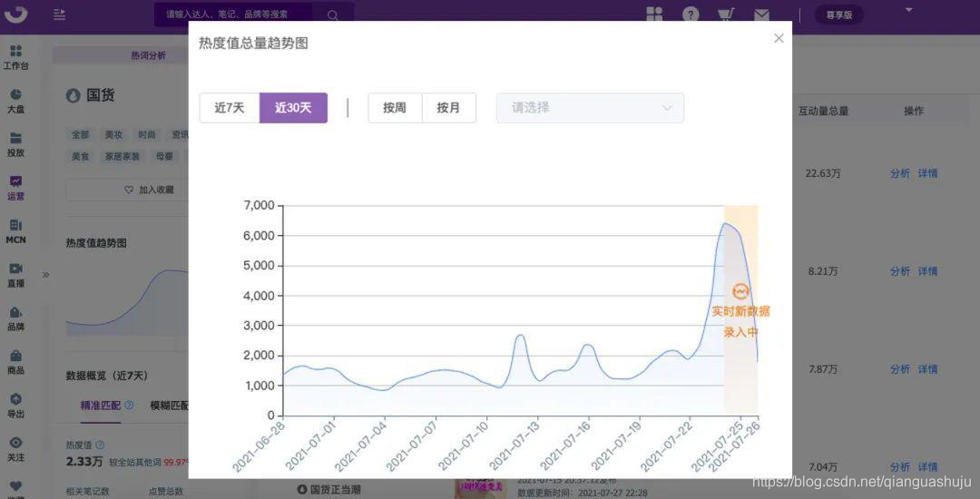Viewport: 980px width, 499px height.
Task: Expand the account dropdown arrow in header
Action: pos(908,10)
